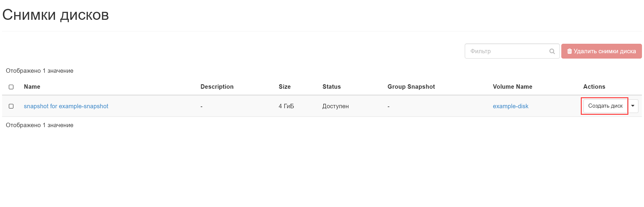Click inside the Фильтр input field
This screenshot has height=207, width=644.
[508, 51]
